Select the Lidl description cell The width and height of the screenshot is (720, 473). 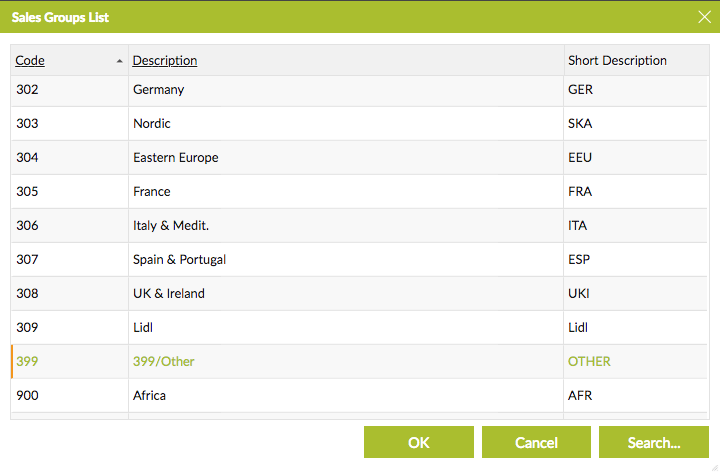tap(346, 327)
